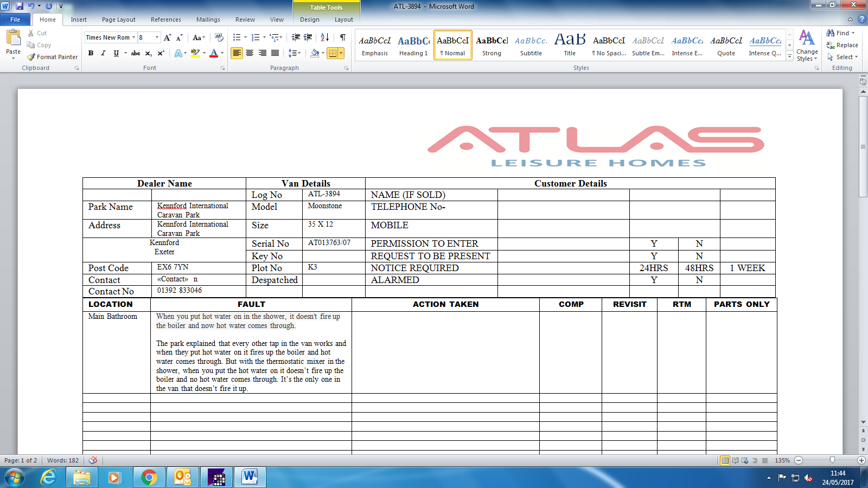
Task: Switch to the Mailings tab
Action: tap(208, 20)
